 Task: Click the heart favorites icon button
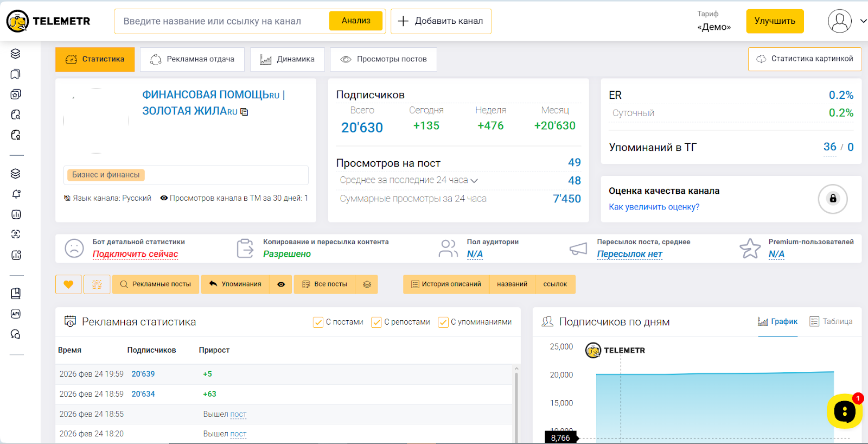click(x=68, y=284)
